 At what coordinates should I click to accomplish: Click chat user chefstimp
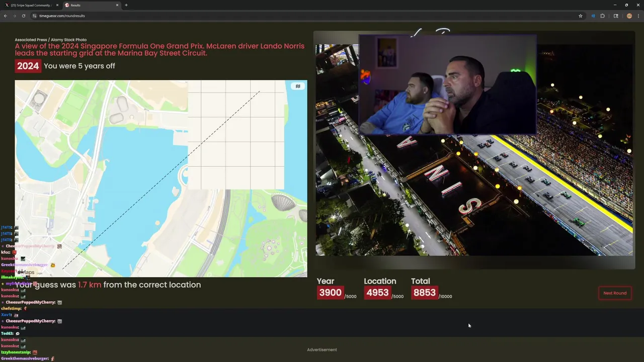point(11,308)
